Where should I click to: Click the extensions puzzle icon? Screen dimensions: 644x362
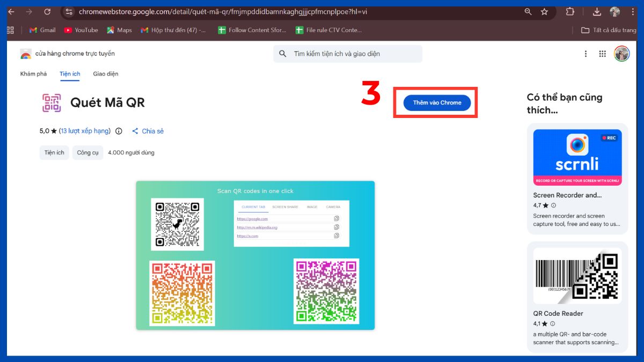point(570,11)
